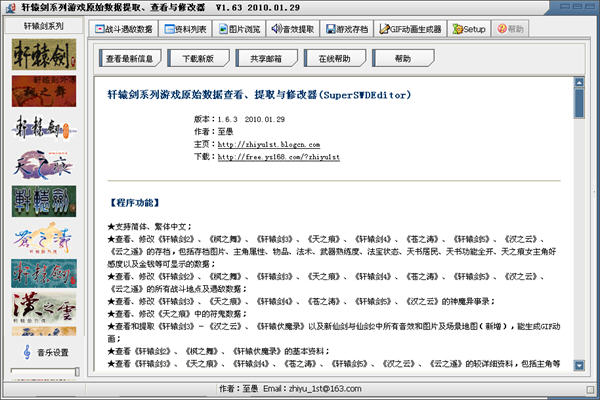Open the 游戏存档 tab
600x400 pixels.
pyautogui.click(x=347, y=29)
